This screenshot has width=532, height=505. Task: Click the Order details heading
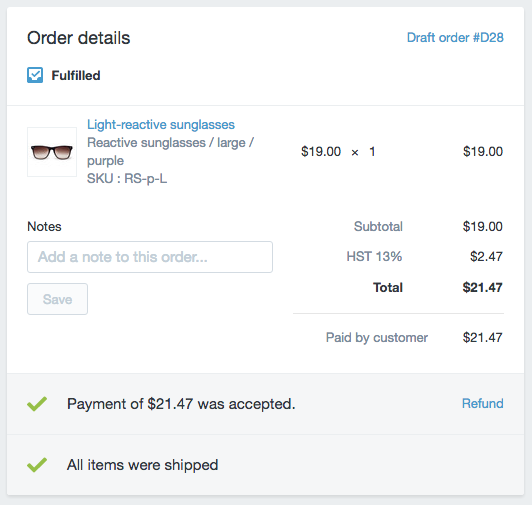click(x=79, y=38)
